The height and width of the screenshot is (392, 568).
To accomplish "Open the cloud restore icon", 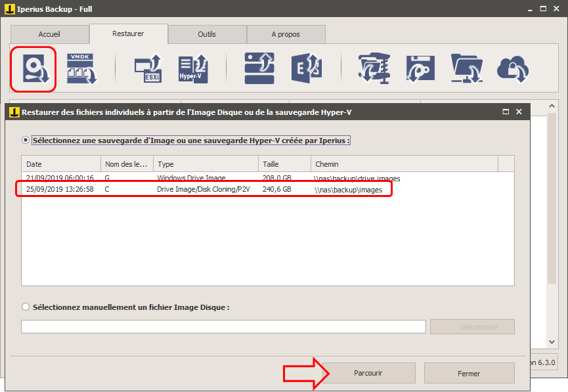I will [x=513, y=69].
